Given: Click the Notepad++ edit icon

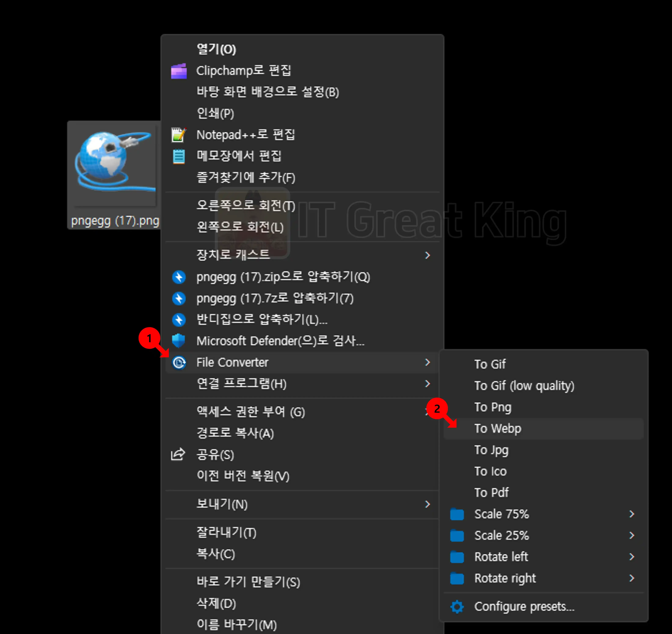Looking at the screenshot, I should coord(179,135).
